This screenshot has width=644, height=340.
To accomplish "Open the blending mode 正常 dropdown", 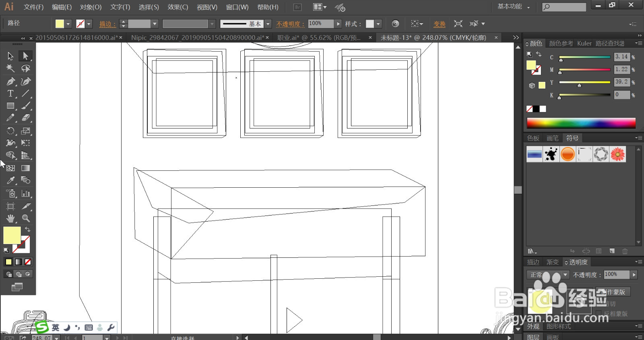I will coord(547,275).
